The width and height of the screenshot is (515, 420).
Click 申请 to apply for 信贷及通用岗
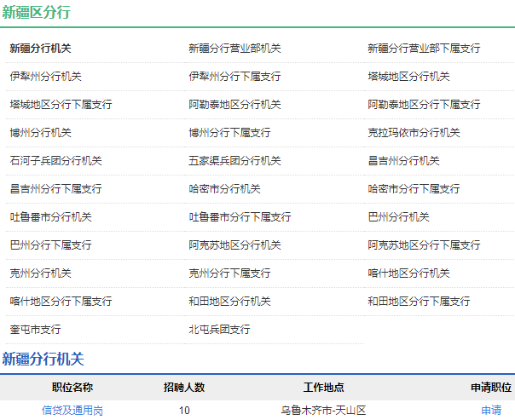(491, 411)
